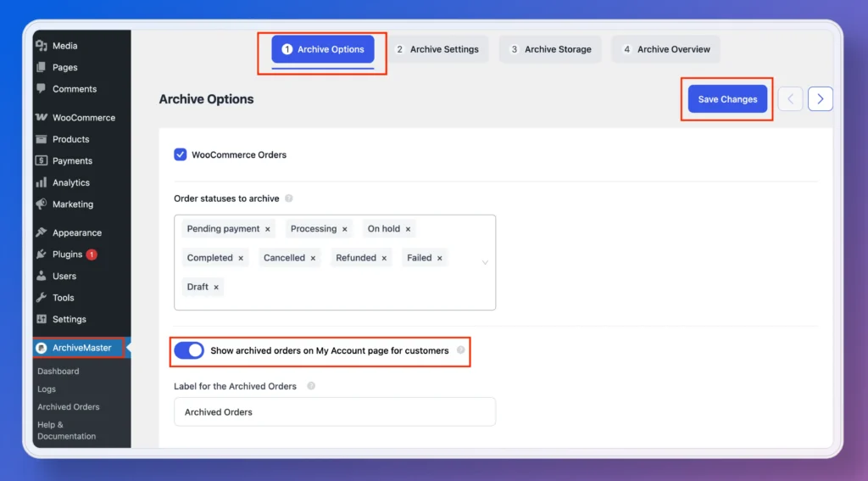The height and width of the screenshot is (481, 868).
Task: Open Comments via its speech bubble icon
Action: (42, 89)
